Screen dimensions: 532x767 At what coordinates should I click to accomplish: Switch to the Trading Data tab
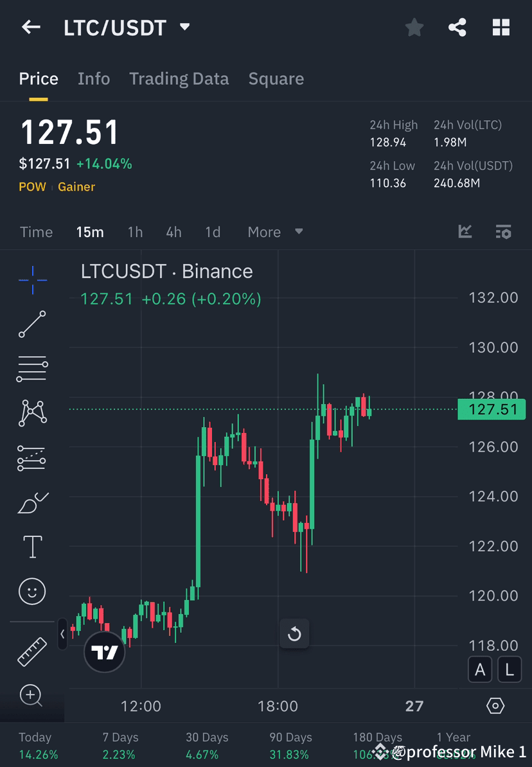click(179, 78)
